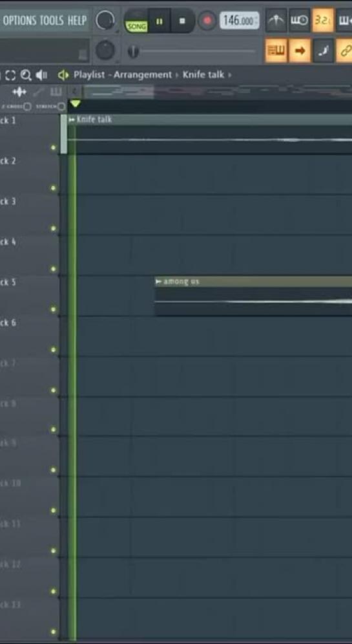This screenshot has height=644, width=352.
Task: Open the TOOLS menu
Action: point(51,21)
